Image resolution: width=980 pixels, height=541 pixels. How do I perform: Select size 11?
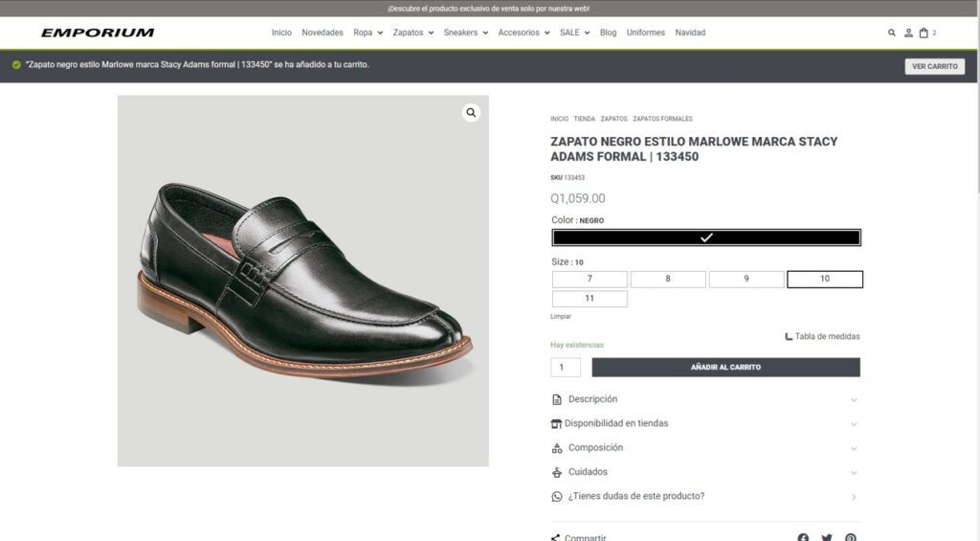pyautogui.click(x=590, y=299)
